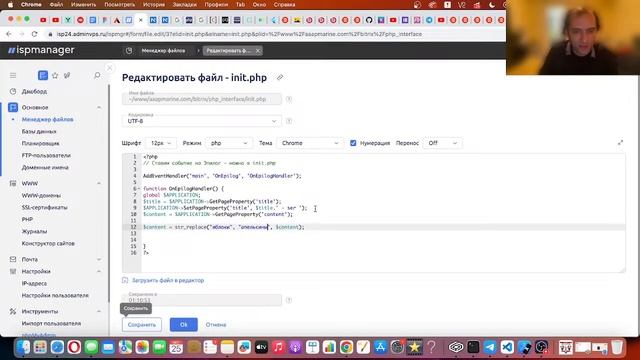Click the Инструменты section icon
This screenshot has width=640, height=360.
[13, 311]
